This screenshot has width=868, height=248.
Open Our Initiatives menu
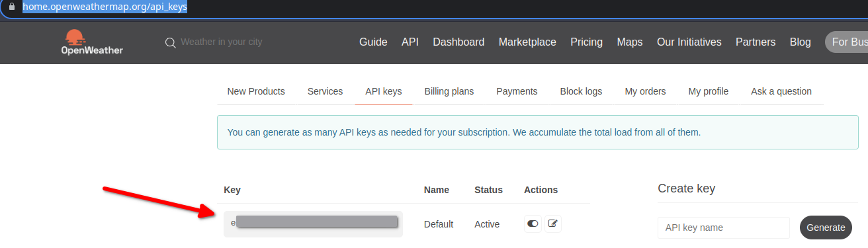[x=689, y=42]
